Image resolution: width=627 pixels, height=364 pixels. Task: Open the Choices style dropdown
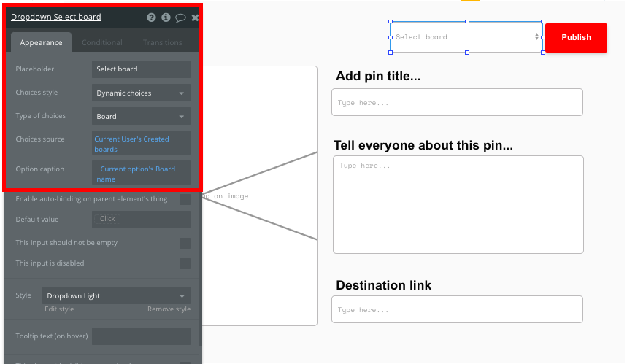[141, 93]
